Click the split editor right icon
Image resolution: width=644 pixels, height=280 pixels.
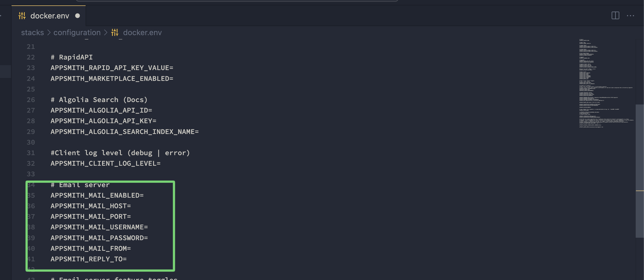615,15
